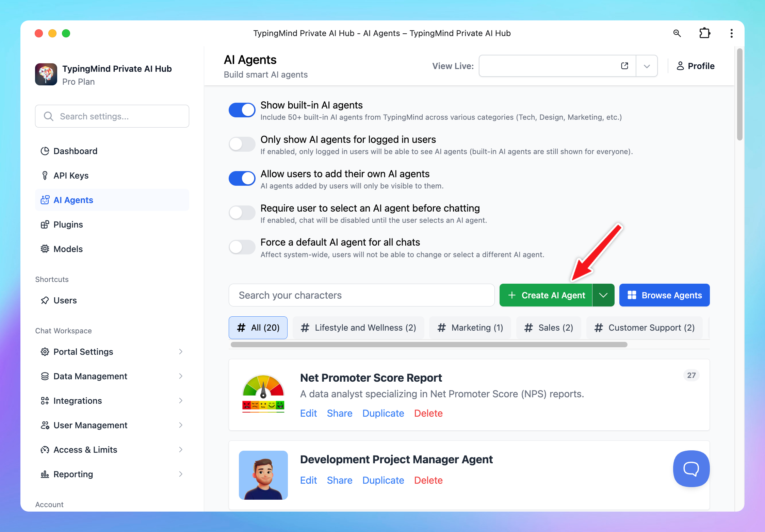Duplicate Net Promoter Score Report agent
Screen dimensions: 765x532
(x=383, y=413)
